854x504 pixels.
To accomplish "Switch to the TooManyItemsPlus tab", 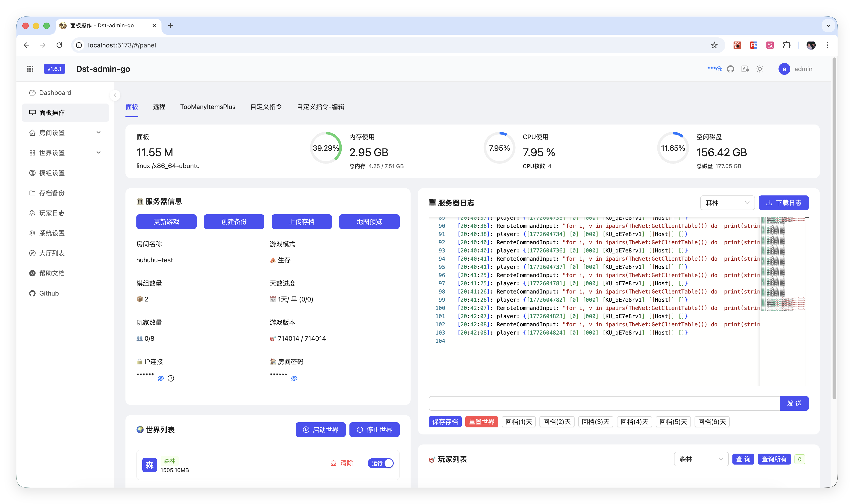I will 208,107.
